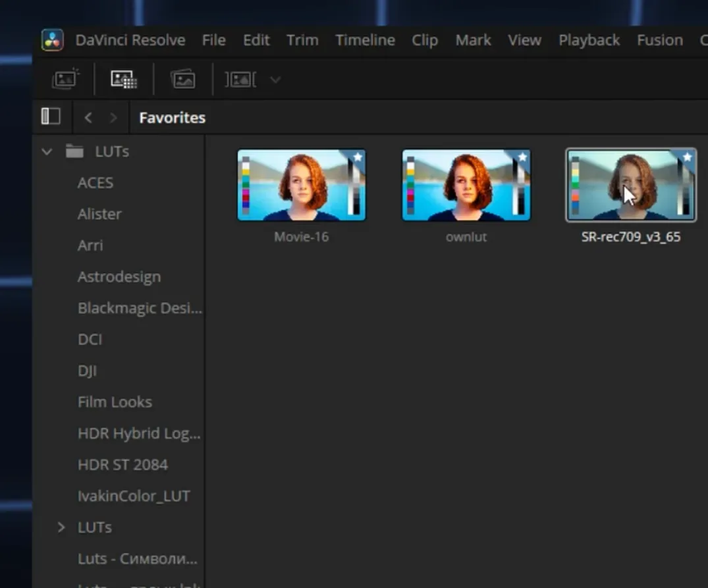Go forward with the right arrow
This screenshot has height=588, width=708.
tap(113, 118)
